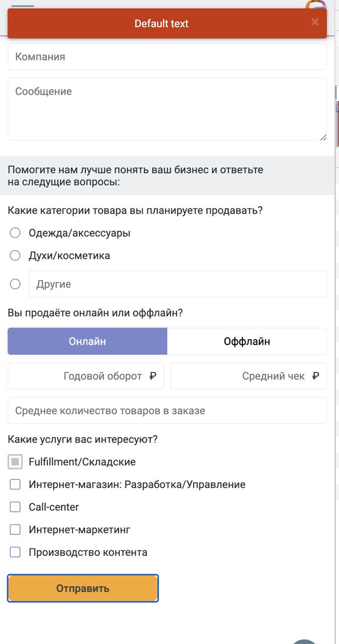Switch to the Онлайн option
The width and height of the screenshot is (339, 644).
tap(88, 341)
